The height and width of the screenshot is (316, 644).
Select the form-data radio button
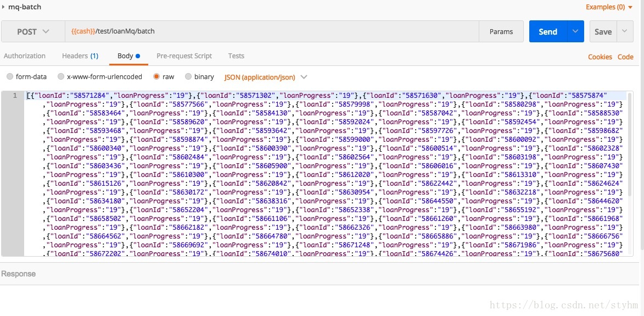click(10, 76)
